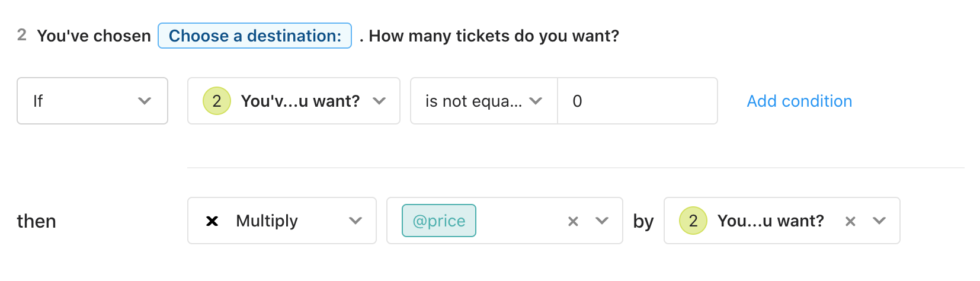This screenshot has width=980, height=281.
Task: Click the Multiply x icon
Action: [212, 221]
